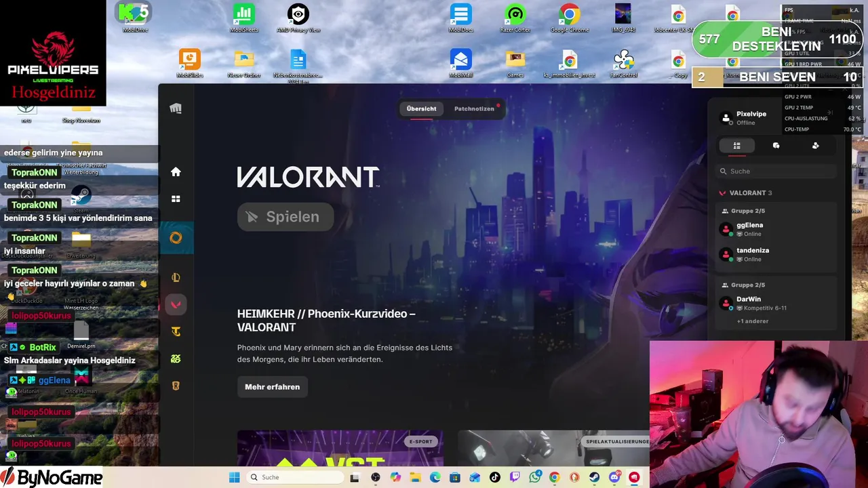
Task: Open the Google Chrome desktop shortcut
Action: [x=570, y=18]
